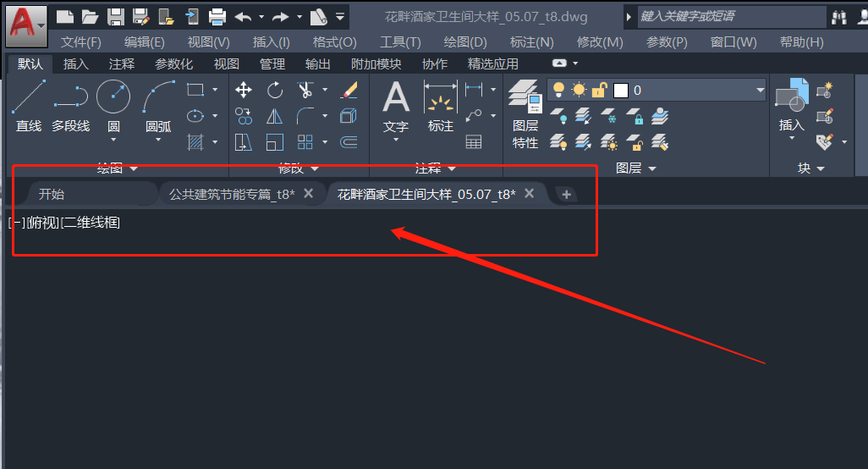The width and height of the screenshot is (868, 469).
Task: Toggle layer 0 freeze sun icon
Action: (x=579, y=90)
